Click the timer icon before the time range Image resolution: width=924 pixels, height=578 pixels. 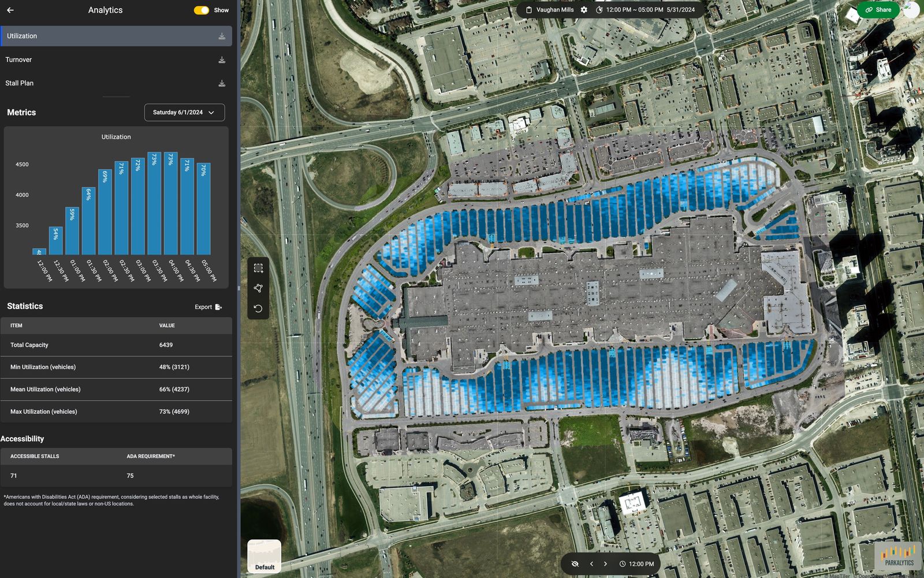point(601,10)
